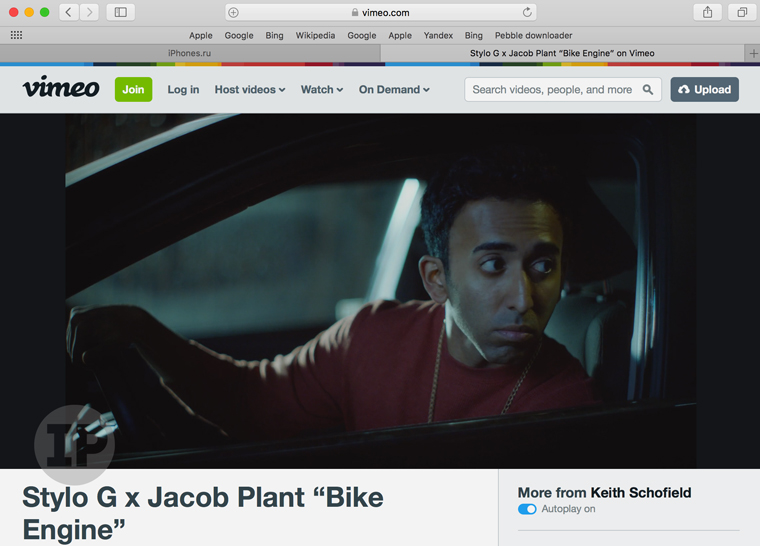Expand the Watch menu

pos(322,90)
